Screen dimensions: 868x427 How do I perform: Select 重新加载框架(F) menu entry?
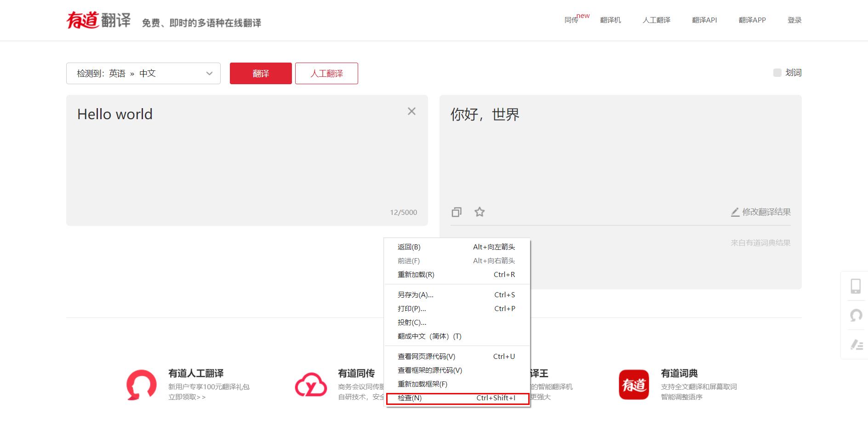coord(457,384)
